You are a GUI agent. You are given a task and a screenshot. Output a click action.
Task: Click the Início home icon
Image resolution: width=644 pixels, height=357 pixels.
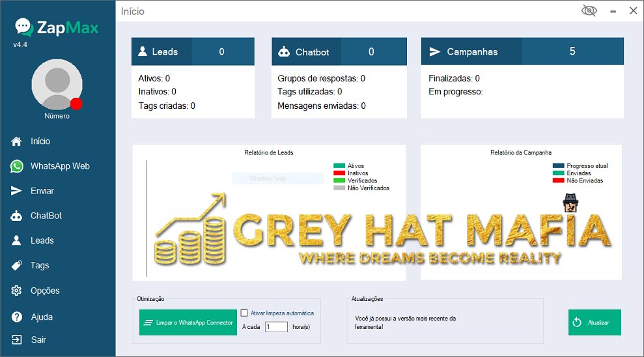pyautogui.click(x=16, y=141)
